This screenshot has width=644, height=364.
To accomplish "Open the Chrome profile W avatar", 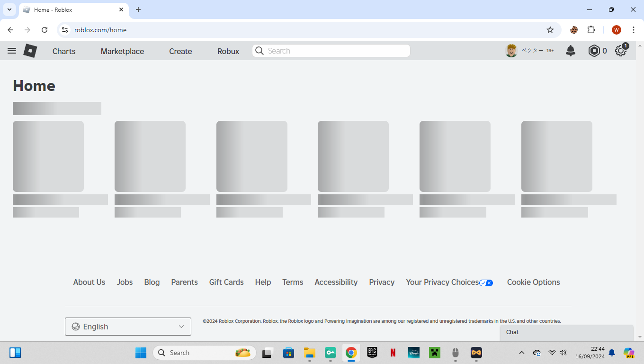I will 616,30.
